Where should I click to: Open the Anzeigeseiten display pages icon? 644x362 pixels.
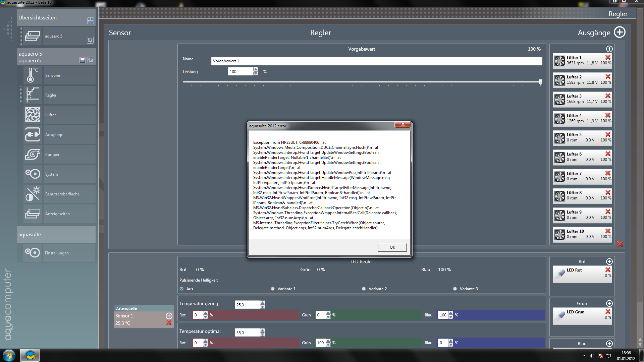point(32,214)
